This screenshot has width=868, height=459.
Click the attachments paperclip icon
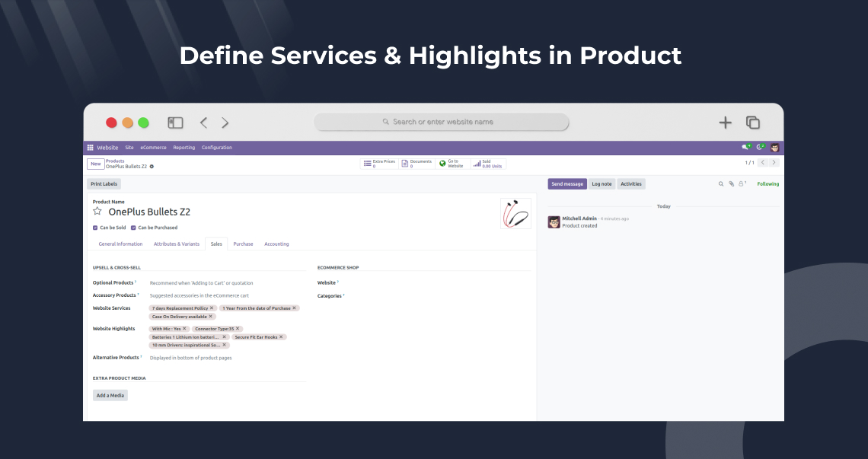tap(731, 183)
